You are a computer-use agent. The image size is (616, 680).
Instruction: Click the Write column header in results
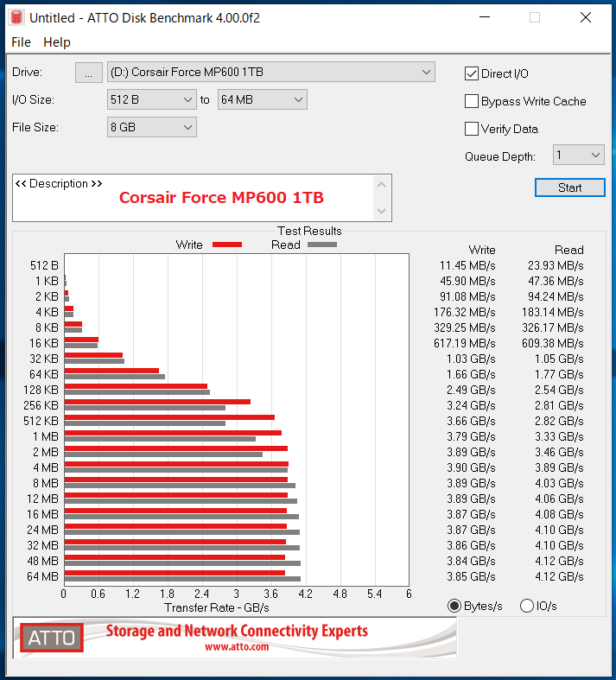pos(482,251)
